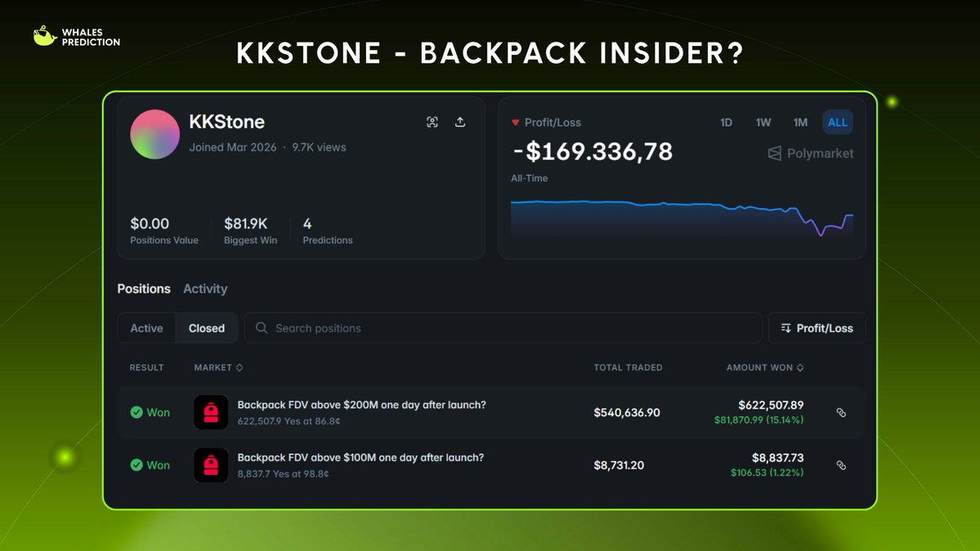Switch to the Activity tab
The height and width of the screenshot is (551, 980).
pyautogui.click(x=205, y=289)
